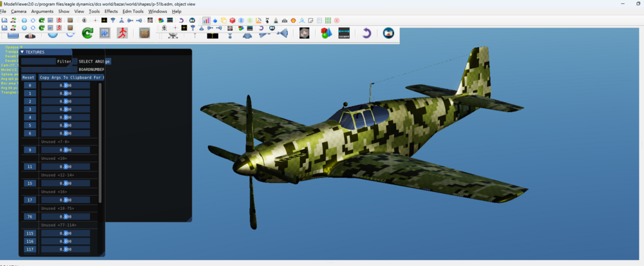Viewport: 644px width, 266px height.
Task: Click the argument 0 value slider
Action: coord(65,85)
